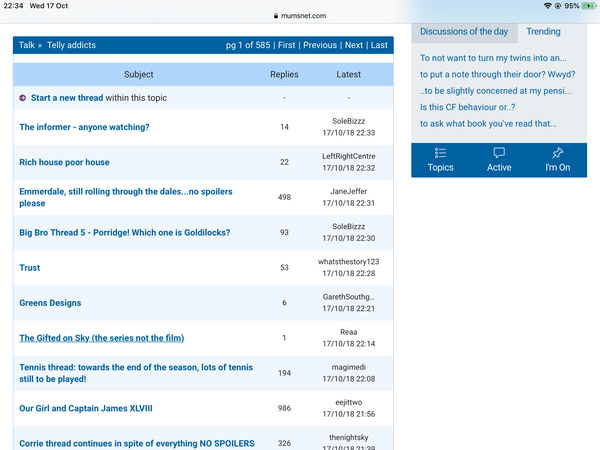Tap the Active speech bubble icon
This screenshot has height=450, width=600.
coord(499,153)
